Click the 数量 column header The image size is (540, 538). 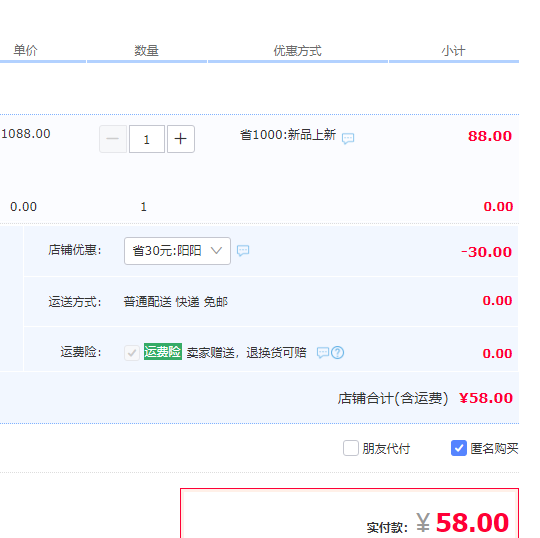(x=146, y=51)
